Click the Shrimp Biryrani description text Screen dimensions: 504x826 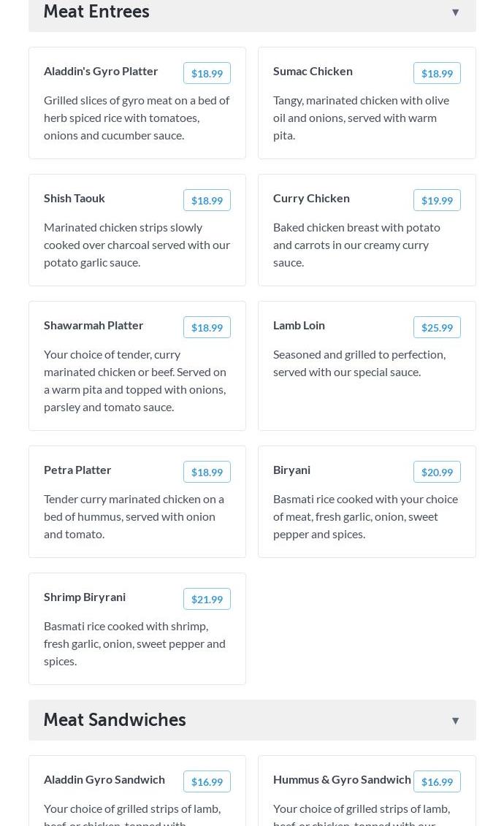point(134,643)
